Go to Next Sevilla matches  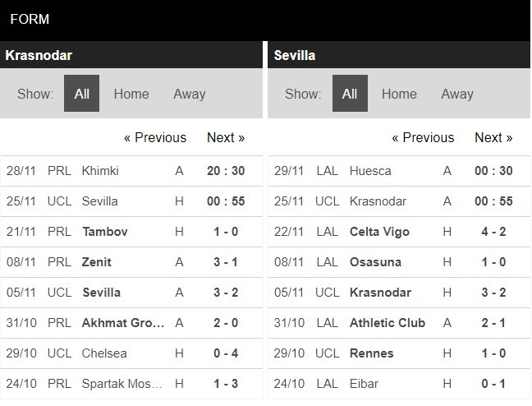coord(493,138)
